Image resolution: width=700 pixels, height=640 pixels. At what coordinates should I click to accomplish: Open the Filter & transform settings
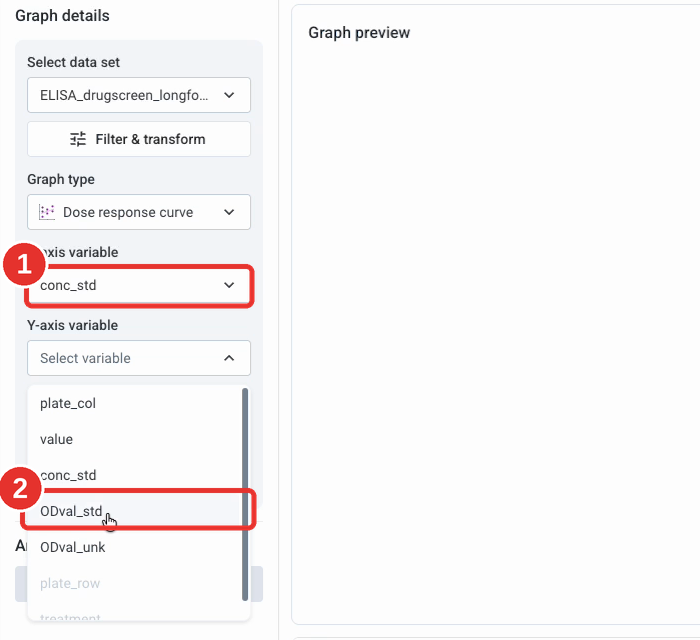pyautogui.click(x=139, y=139)
